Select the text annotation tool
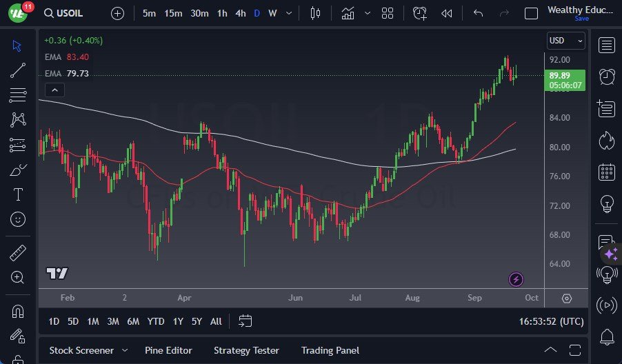This screenshot has width=622, height=364. (x=18, y=194)
